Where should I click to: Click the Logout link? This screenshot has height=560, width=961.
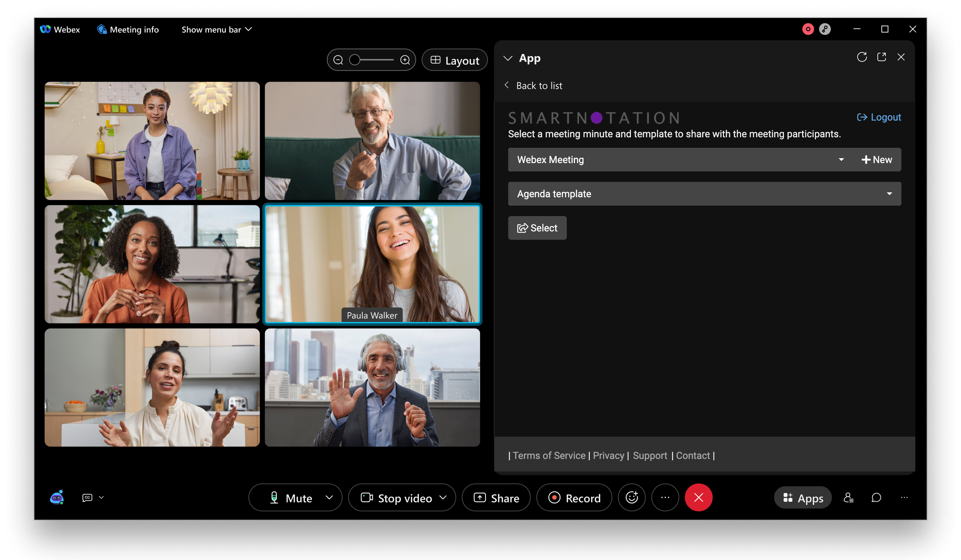(x=879, y=117)
